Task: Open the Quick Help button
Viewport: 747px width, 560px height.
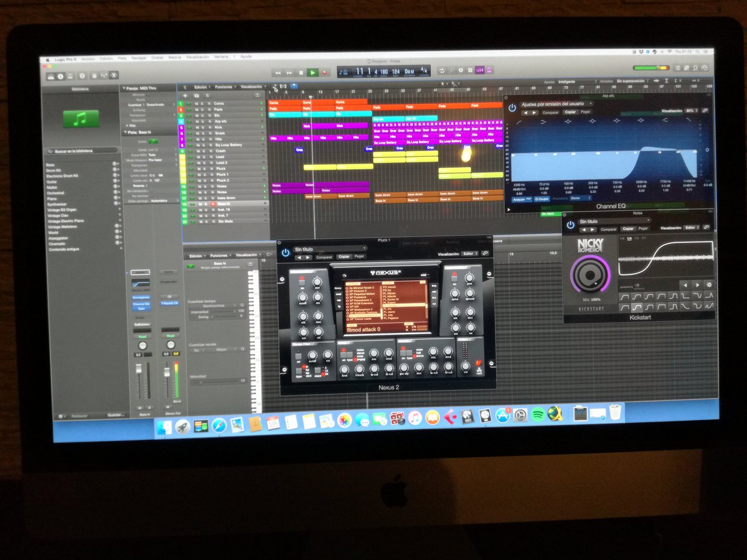Action: 82,76
